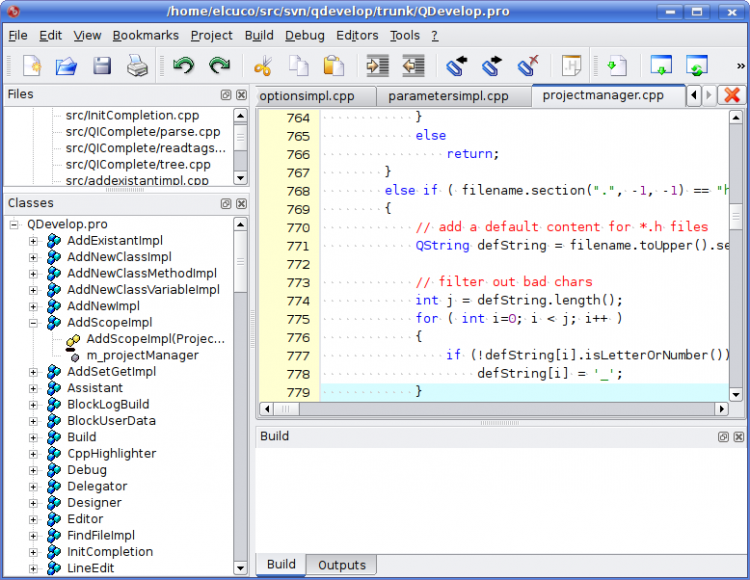Click the Indent selection toolbar icon
The image size is (750, 580).
[x=377, y=67]
